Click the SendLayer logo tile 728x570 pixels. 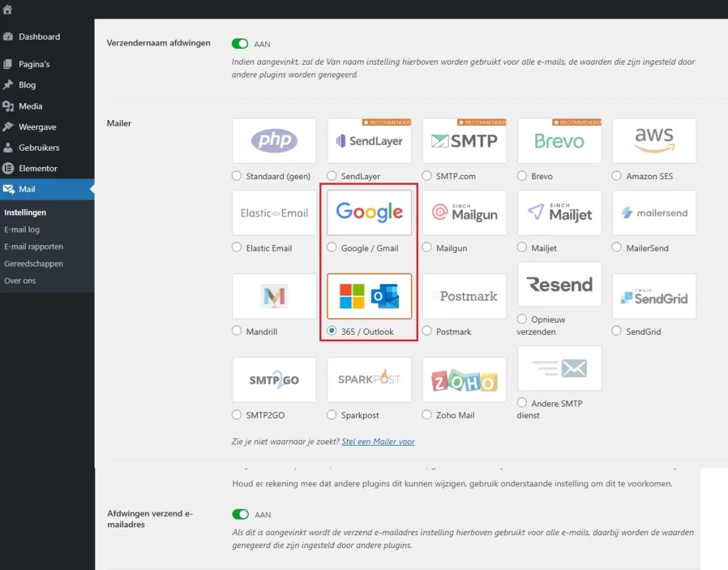(369, 141)
